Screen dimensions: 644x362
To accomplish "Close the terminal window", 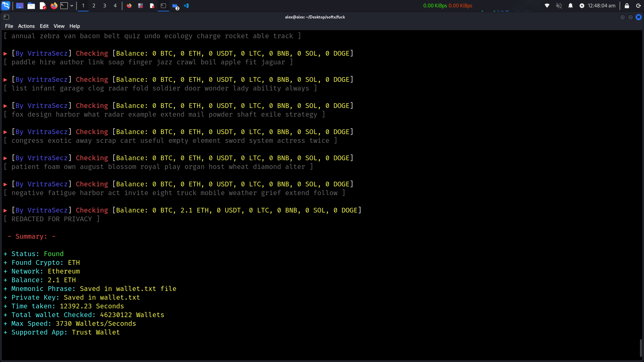I will [x=639, y=17].
